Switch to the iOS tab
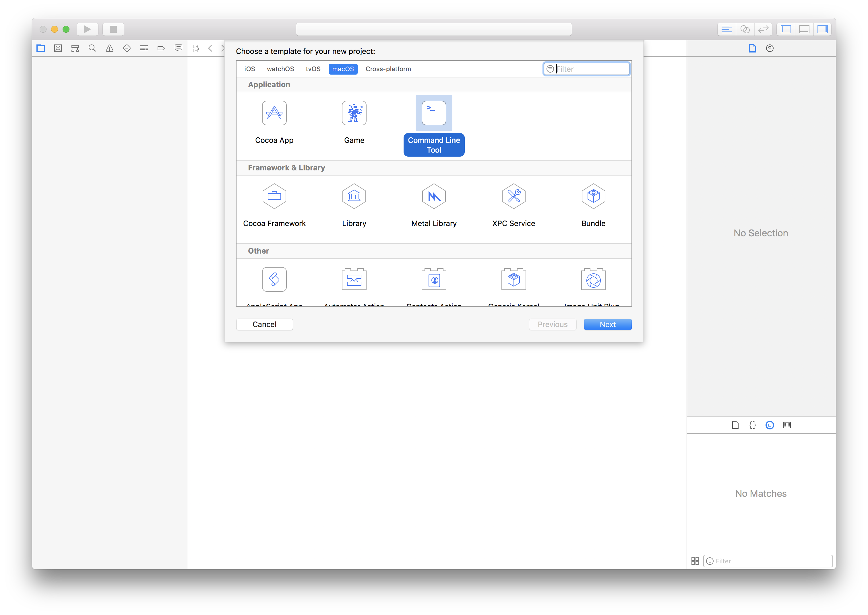The image size is (868, 615). [x=249, y=69]
